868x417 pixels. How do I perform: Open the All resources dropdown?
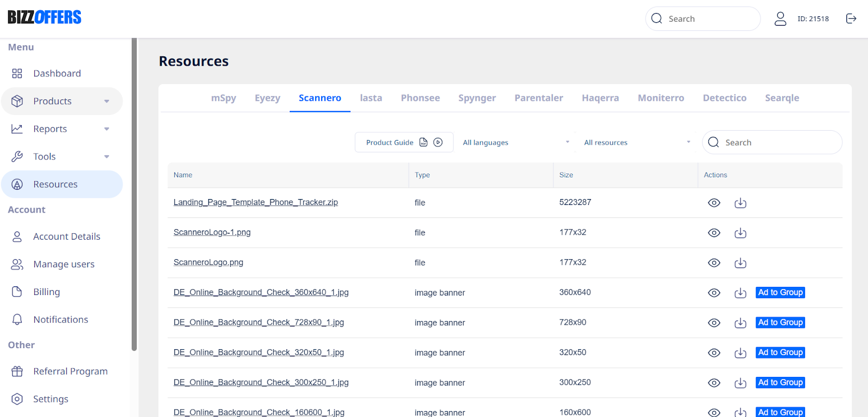(x=637, y=142)
